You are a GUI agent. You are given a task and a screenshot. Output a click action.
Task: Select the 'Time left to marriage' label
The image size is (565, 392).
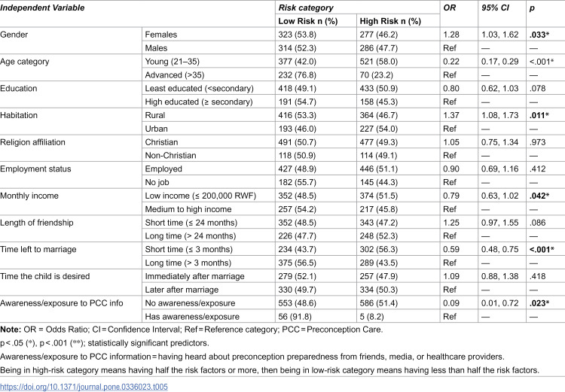(x=38, y=250)
